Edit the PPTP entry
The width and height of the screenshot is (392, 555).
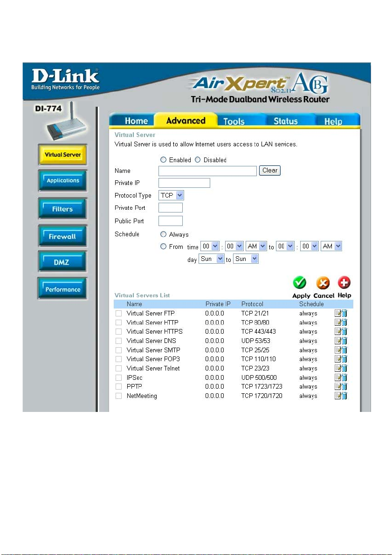338,386
